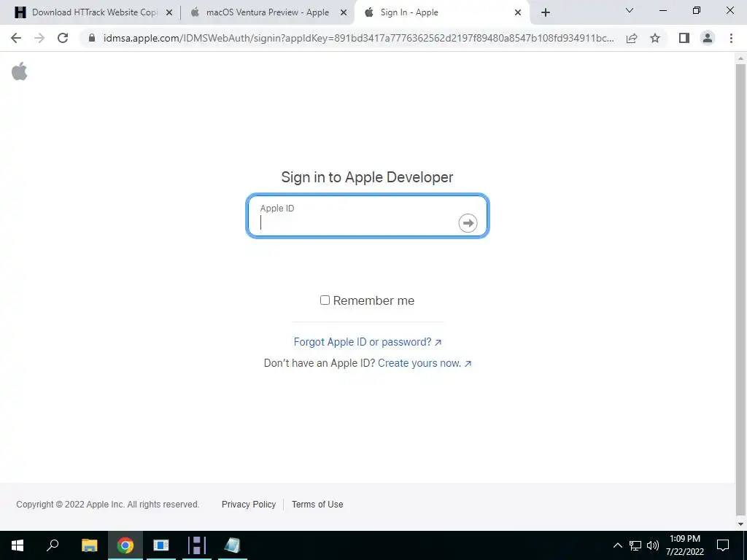
Task: Click the Chrome taskbar icon
Action: coord(125,545)
